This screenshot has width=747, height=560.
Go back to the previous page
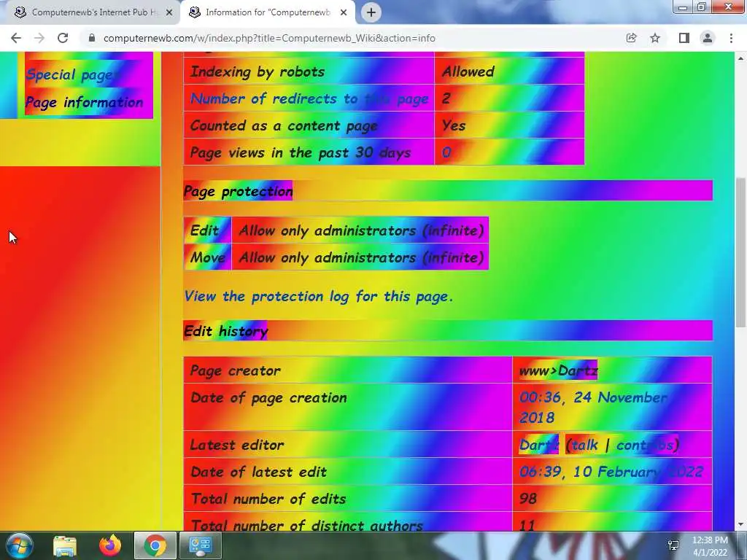pos(16,38)
